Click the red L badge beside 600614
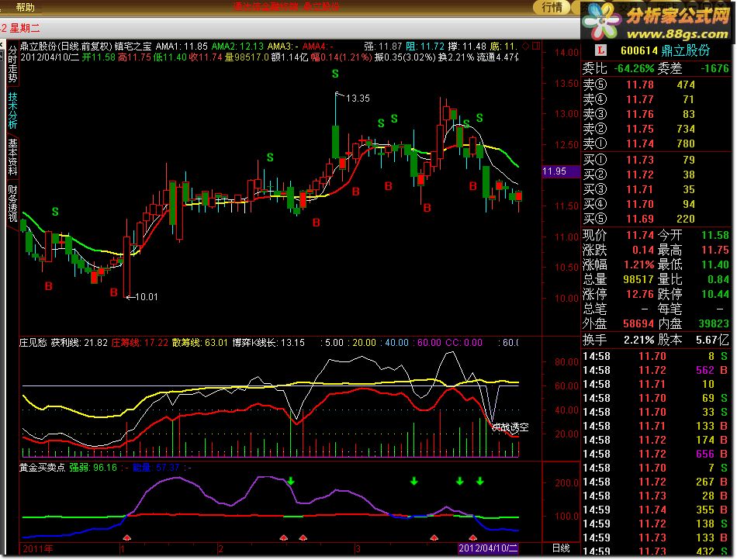This screenshot has width=737, height=560. [600, 50]
